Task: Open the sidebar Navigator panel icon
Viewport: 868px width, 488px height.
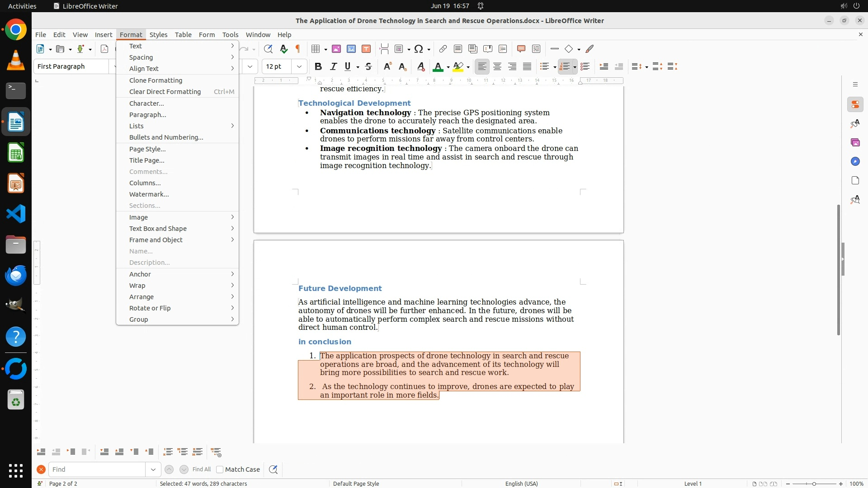Action: (x=855, y=161)
